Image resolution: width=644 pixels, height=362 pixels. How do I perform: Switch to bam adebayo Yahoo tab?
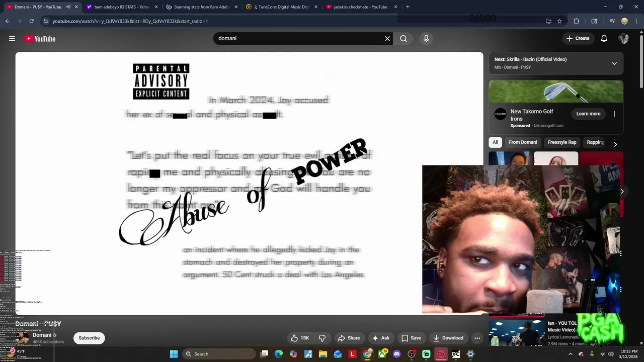tap(122, 7)
